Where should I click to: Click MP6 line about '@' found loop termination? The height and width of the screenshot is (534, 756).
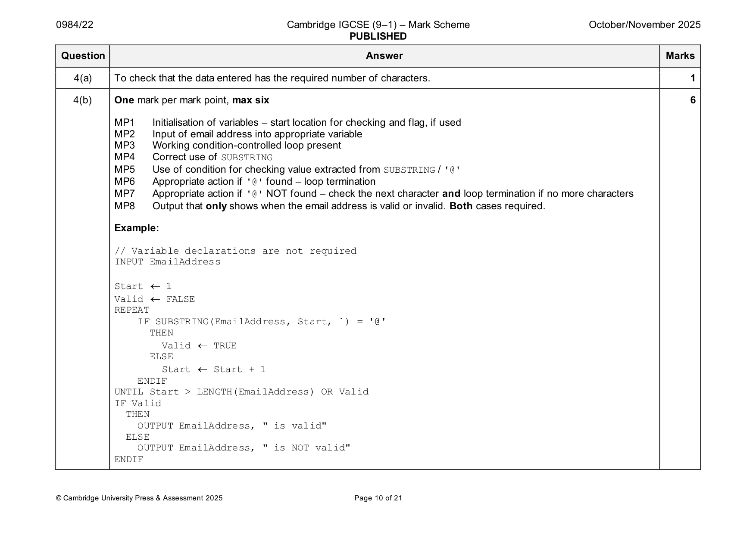(x=245, y=182)
